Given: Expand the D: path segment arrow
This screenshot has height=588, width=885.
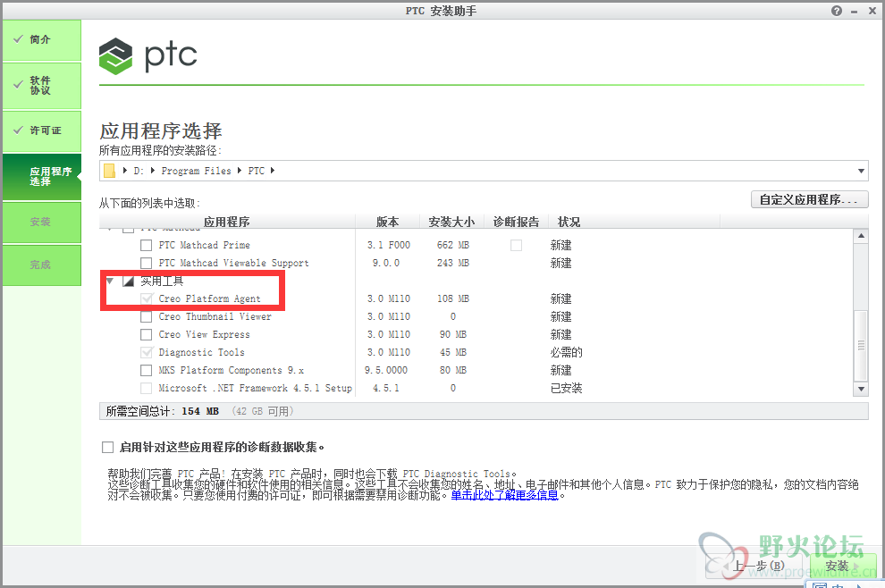Looking at the screenshot, I should [x=152, y=171].
